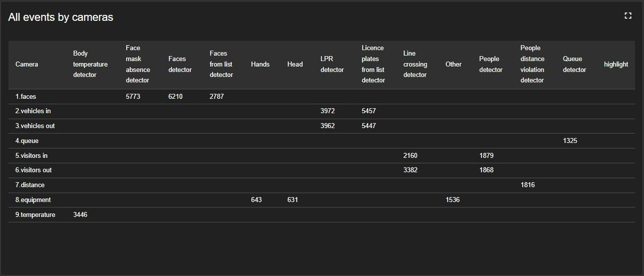Sort by the LPR detector column
The height and width of the screenshot is (276, 644).
click(332, 65)
